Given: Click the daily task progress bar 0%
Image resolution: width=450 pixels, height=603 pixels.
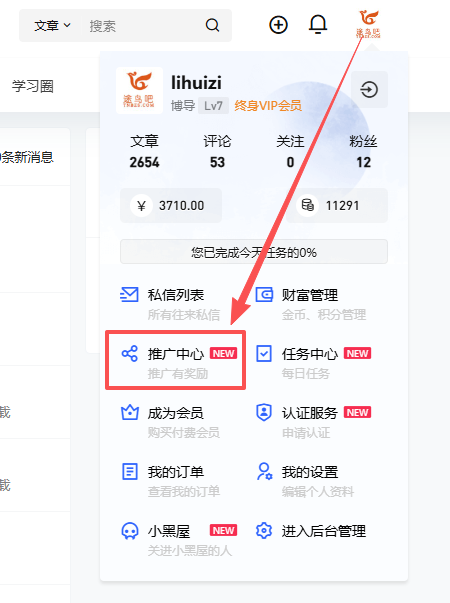Looking at the screenshot, I should coord(254,252).
